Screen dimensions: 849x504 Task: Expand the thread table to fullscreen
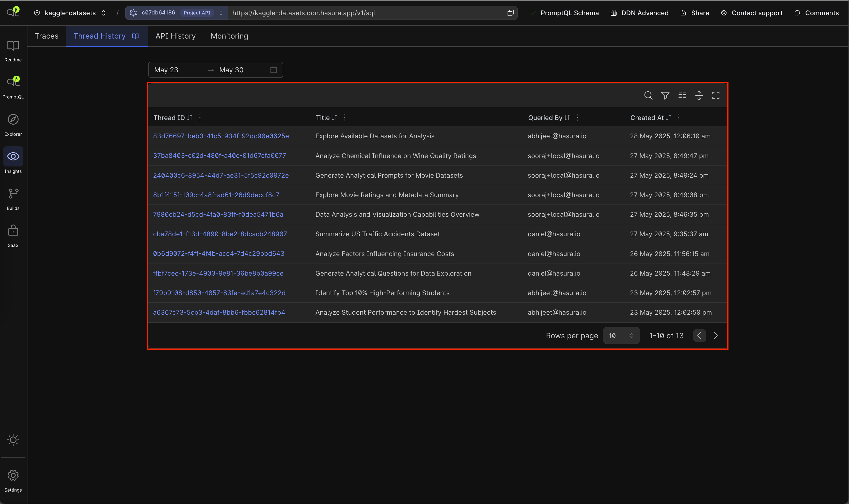pos(715,95)
